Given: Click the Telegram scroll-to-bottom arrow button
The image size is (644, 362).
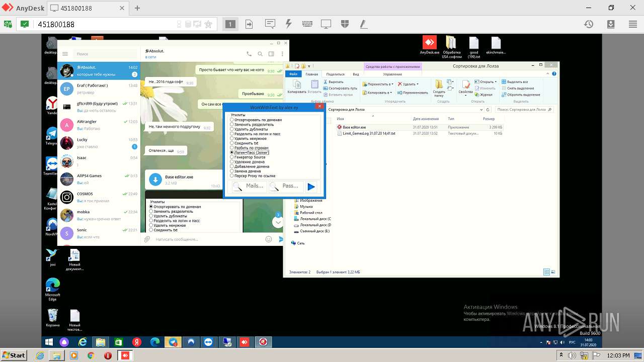Looking at the screenshot, I should pyautogui.click(x=277, y=222).
